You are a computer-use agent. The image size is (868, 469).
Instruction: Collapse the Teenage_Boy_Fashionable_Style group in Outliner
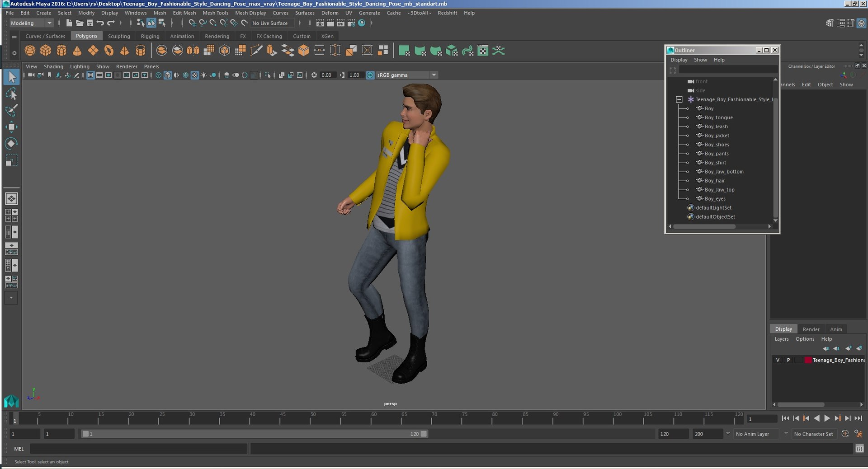coord(679,99)
